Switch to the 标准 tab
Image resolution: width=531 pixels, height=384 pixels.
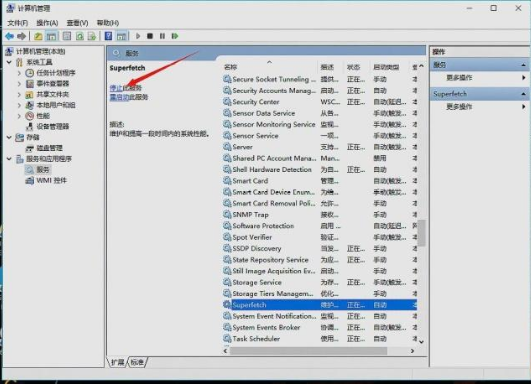[137, 362]
